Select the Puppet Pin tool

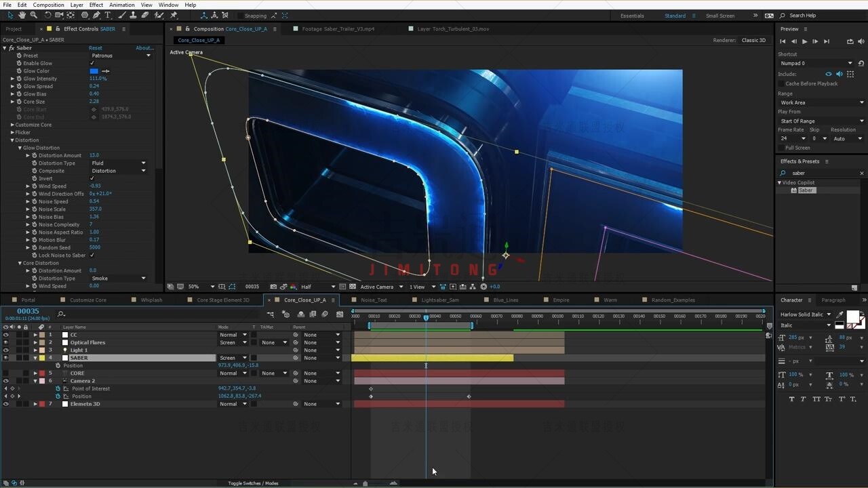(174, 15)
